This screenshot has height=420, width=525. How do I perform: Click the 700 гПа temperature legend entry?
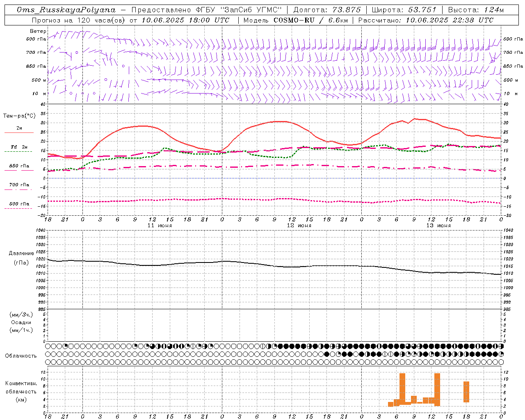tap(19, 185)
